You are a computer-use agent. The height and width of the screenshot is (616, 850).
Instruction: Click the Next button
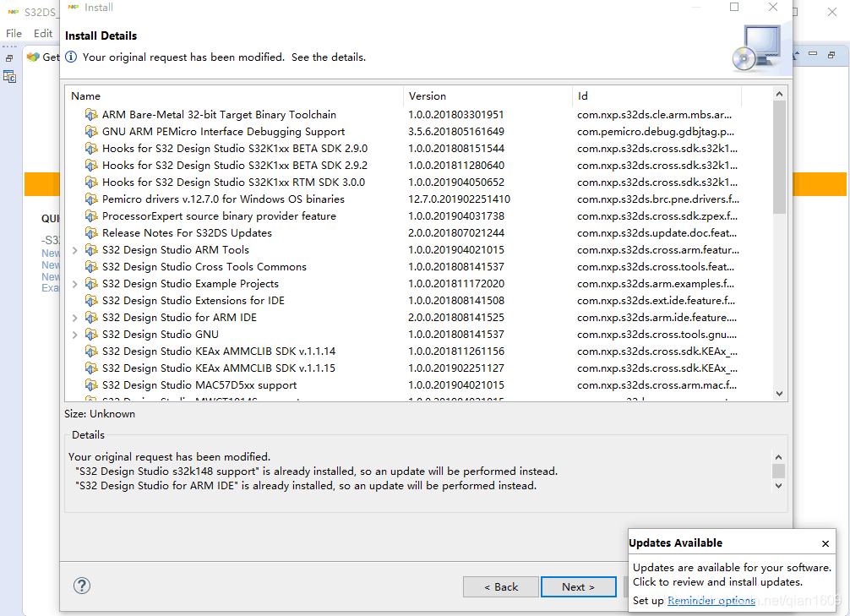coord(578,586)
